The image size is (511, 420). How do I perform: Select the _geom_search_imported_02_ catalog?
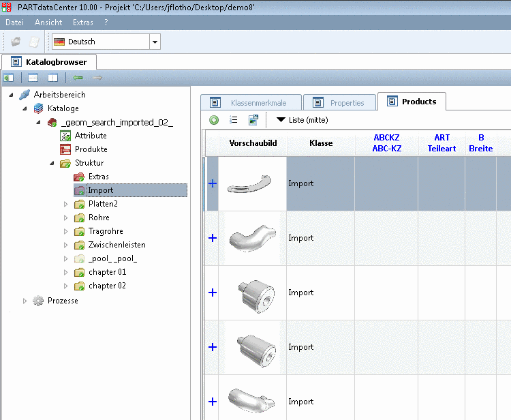[x=117, y=122]
